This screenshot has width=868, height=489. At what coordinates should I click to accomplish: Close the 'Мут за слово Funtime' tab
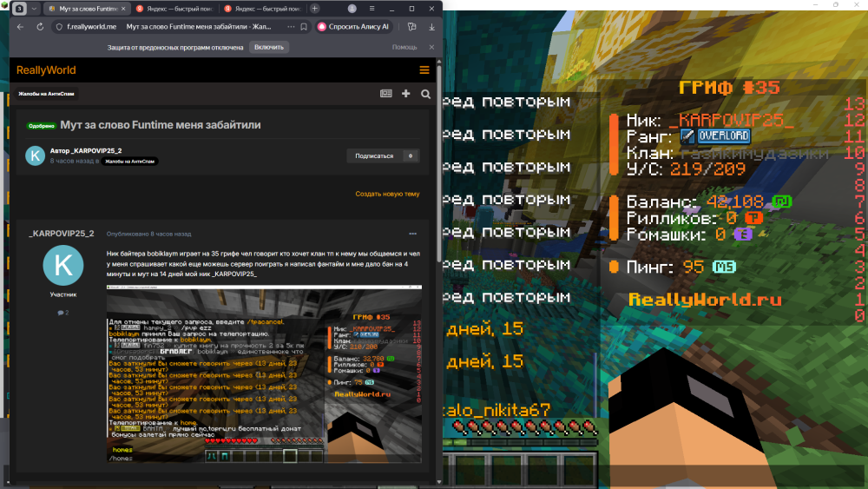(x=123, y=9)
